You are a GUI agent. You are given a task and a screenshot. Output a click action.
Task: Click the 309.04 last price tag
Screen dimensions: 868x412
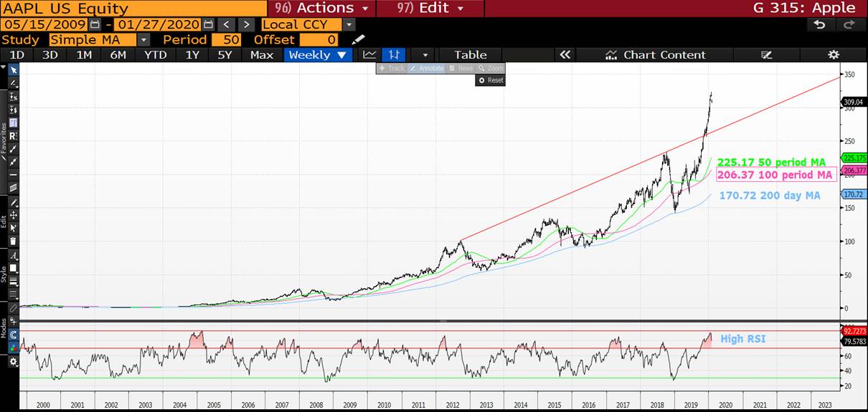(x=853, y=102)
